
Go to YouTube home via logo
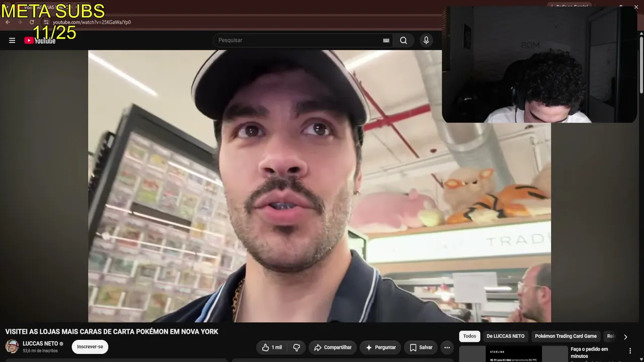tap(40, 41)
